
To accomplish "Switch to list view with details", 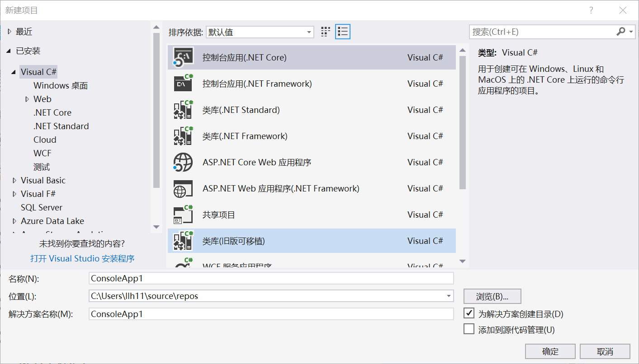I will pyautogui.click(x=343, y=32).
